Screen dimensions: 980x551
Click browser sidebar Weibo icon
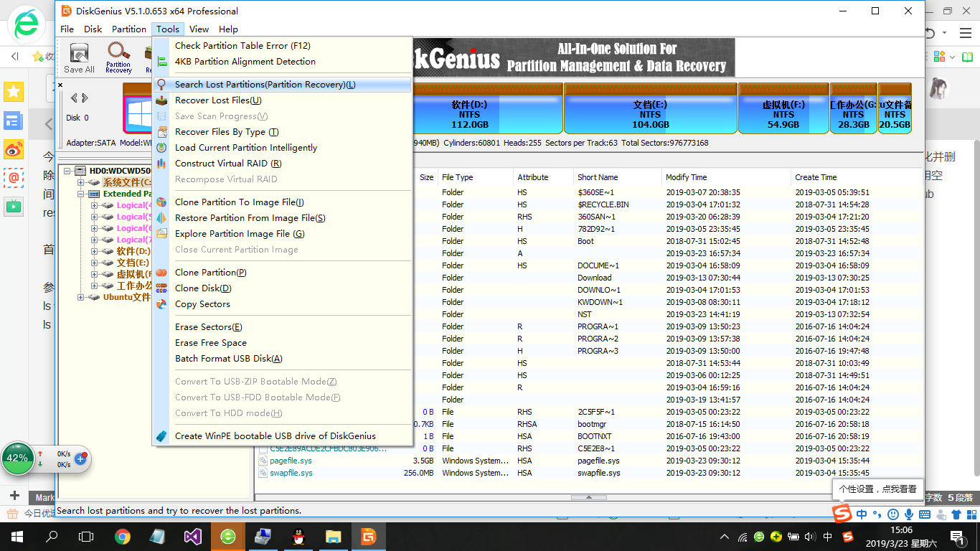[14, 149]
